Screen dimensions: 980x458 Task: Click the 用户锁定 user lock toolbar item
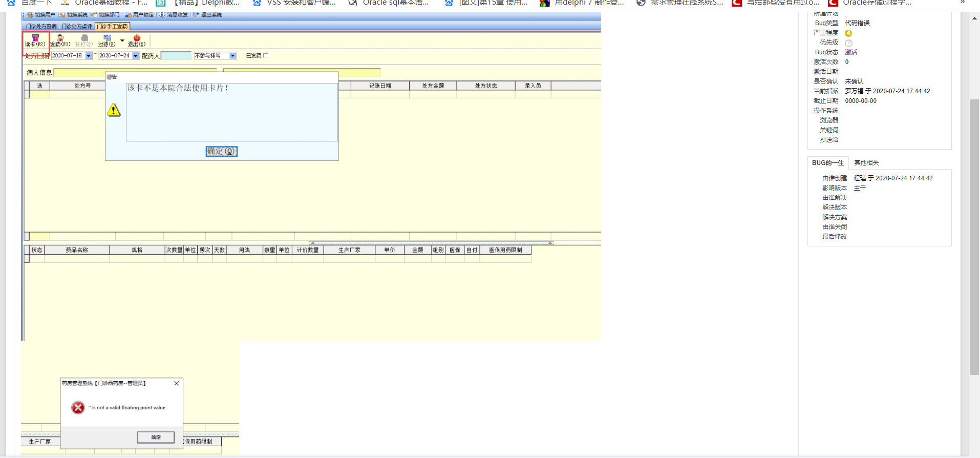(139, 15)
